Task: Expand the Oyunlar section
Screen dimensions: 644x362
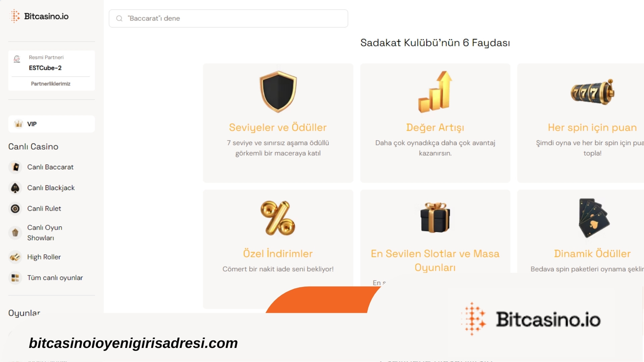Action: 24,313
